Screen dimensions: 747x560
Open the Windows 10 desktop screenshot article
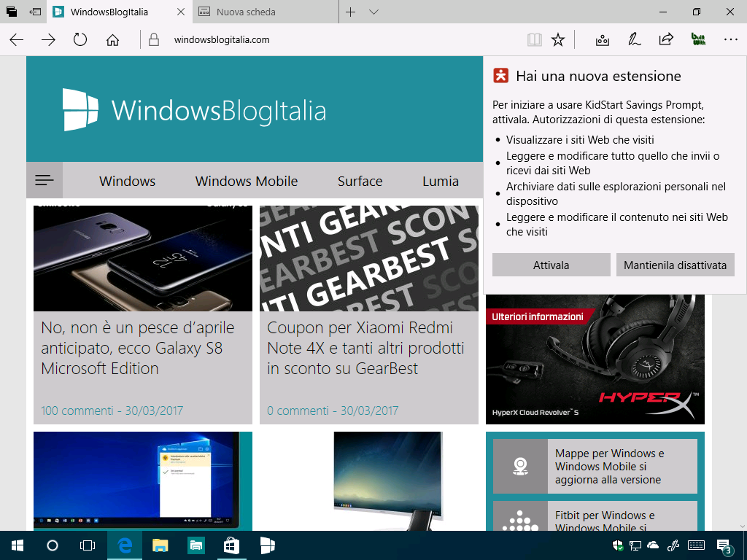click(143, 481)
